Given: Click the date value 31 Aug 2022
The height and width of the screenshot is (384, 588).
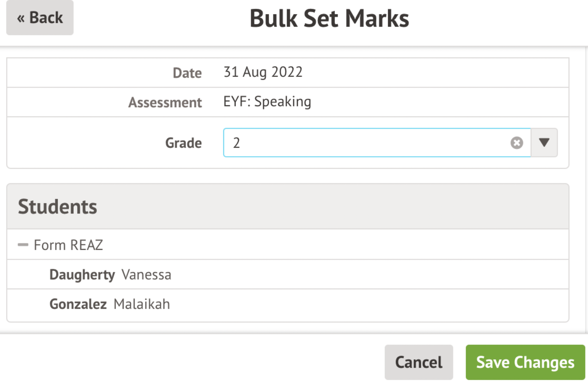Looking at the screenshot, I should point(263,72).
